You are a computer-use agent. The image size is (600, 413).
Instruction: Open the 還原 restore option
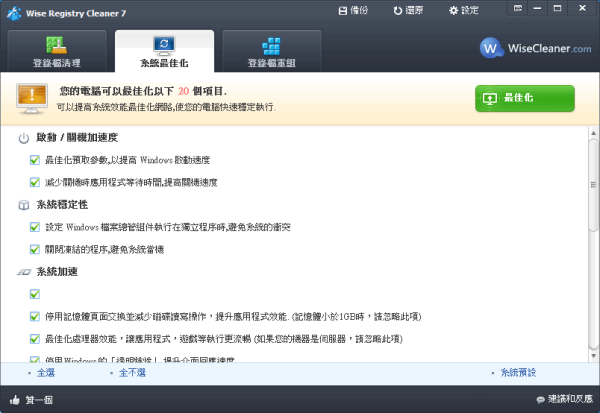tap(408, 10)
